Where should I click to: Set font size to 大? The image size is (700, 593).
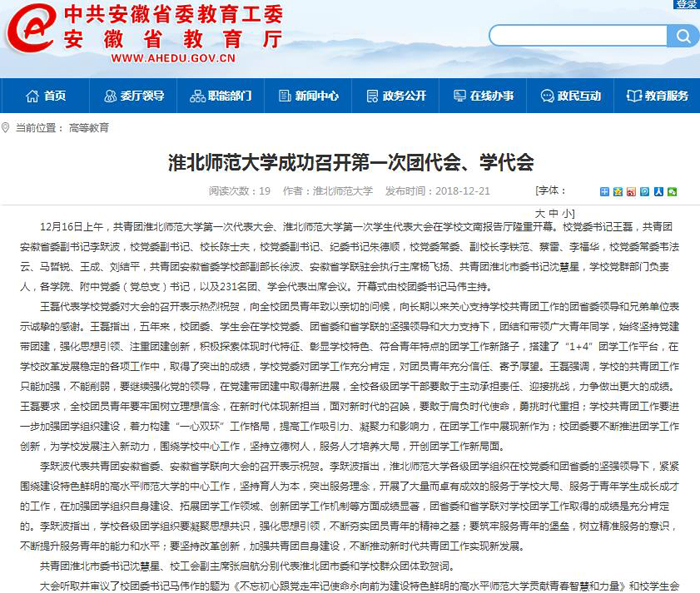(540, 213)
